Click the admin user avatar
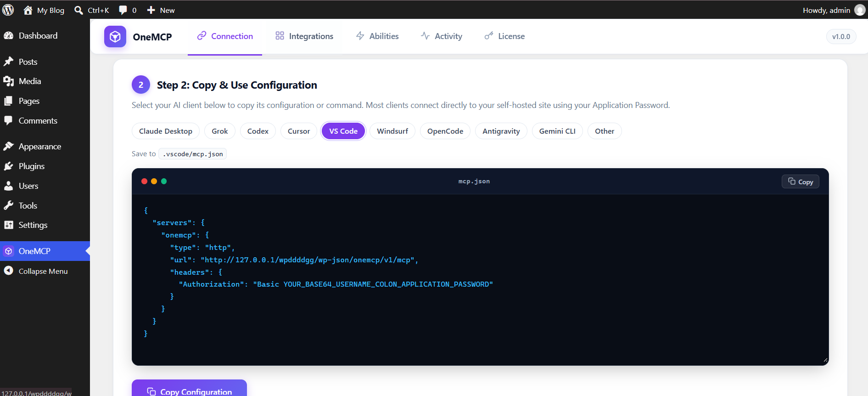The image size is (868, 396). point(860,10)
